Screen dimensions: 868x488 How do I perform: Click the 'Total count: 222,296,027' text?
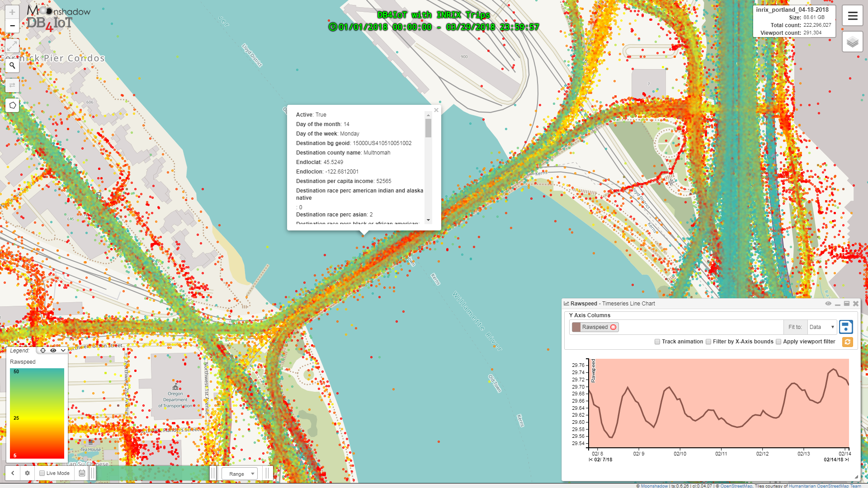(801, 25)
